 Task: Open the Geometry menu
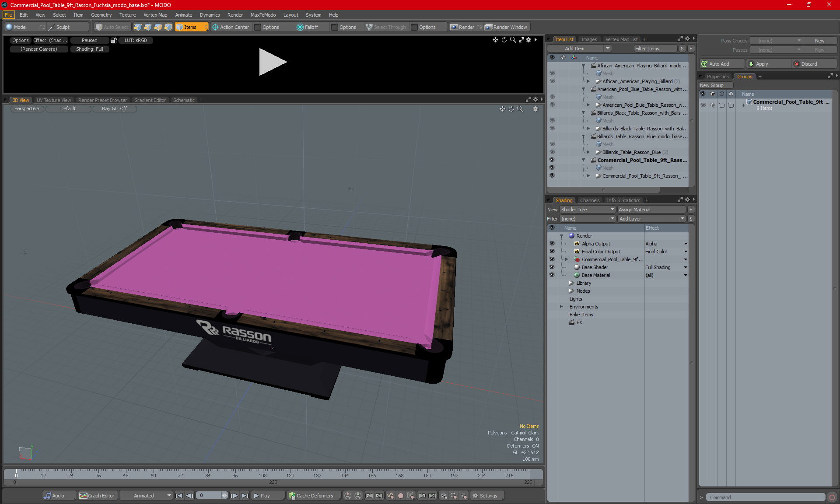coord(101,15)
